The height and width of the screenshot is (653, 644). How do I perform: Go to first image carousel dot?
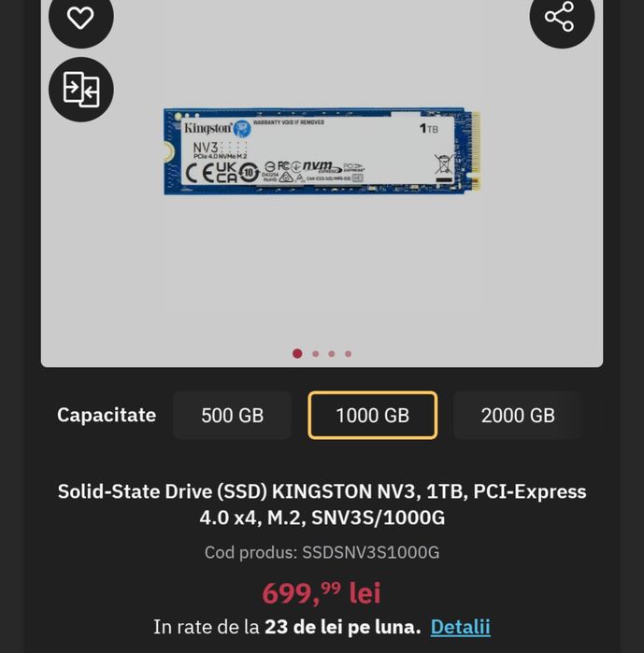297,353
